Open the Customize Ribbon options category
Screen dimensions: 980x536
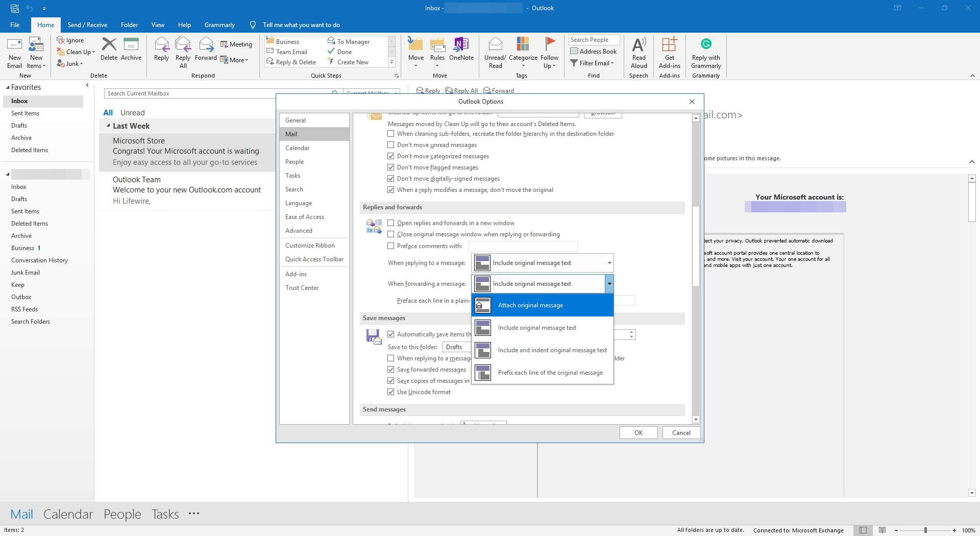point(314,246)
